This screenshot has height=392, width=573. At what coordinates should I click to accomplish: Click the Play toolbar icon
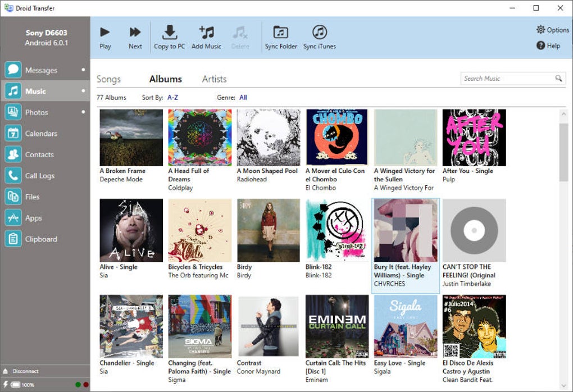tap(105, 32)
